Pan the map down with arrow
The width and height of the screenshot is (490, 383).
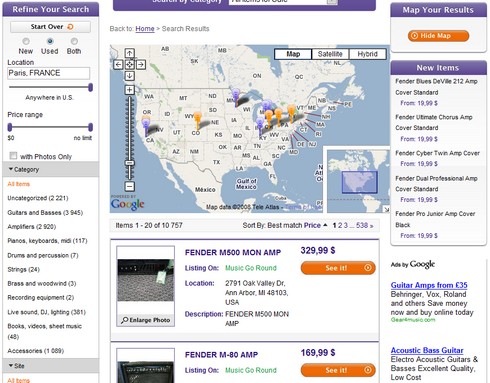130,76
